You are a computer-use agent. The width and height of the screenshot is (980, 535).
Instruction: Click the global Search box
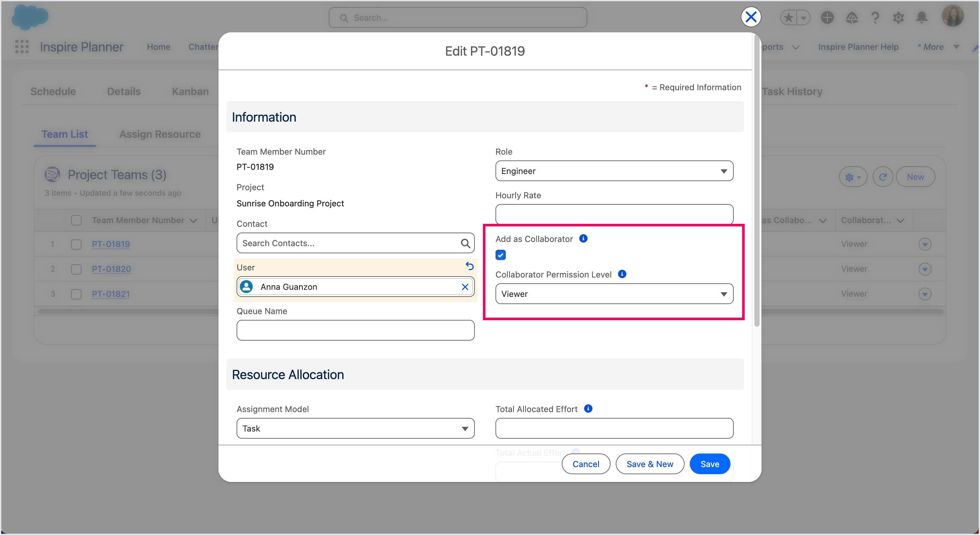(458, 17)
